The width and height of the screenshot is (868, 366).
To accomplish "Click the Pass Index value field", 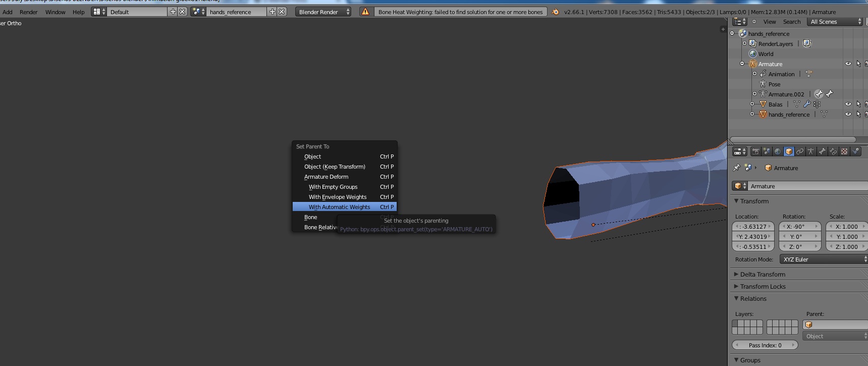I will coord(765,345).
